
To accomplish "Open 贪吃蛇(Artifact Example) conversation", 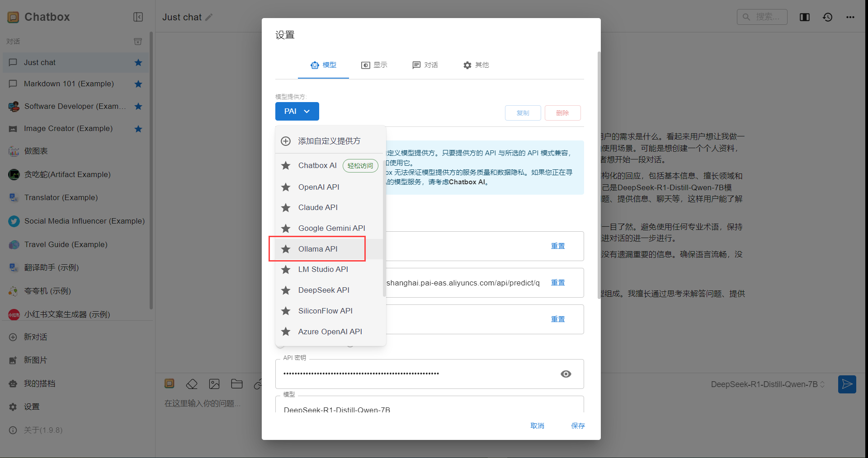I will point(75,174).
